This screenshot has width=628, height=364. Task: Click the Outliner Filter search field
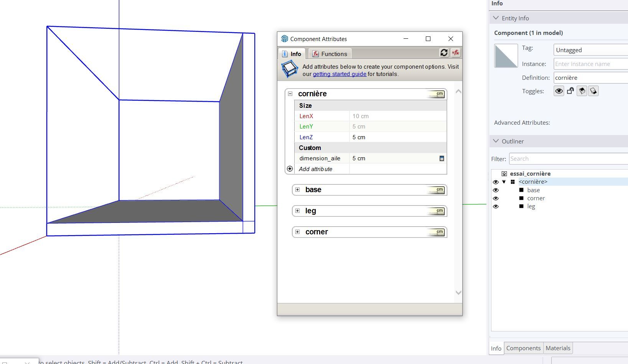[x=569, y=159]
